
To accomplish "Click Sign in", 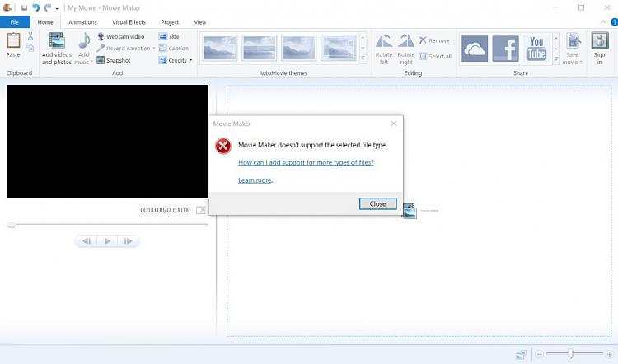I will (x=600, y=49).
